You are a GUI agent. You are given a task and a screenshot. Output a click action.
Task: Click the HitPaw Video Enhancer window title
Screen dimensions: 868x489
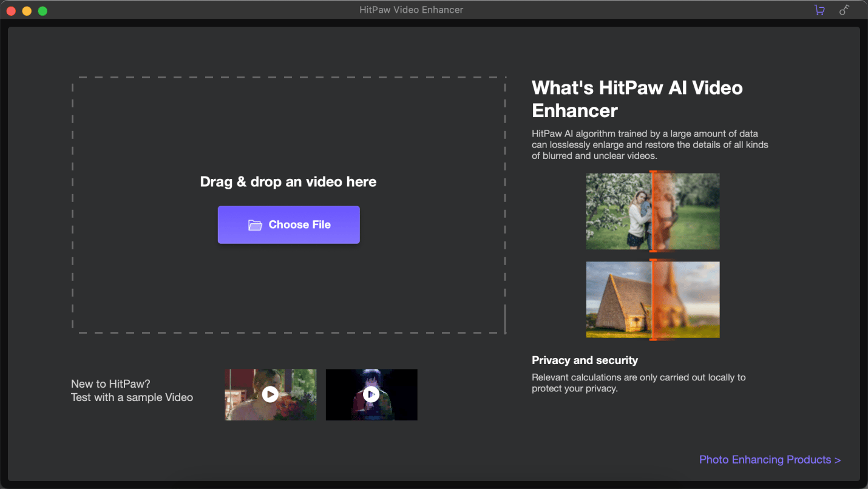[x=411, y=10]
